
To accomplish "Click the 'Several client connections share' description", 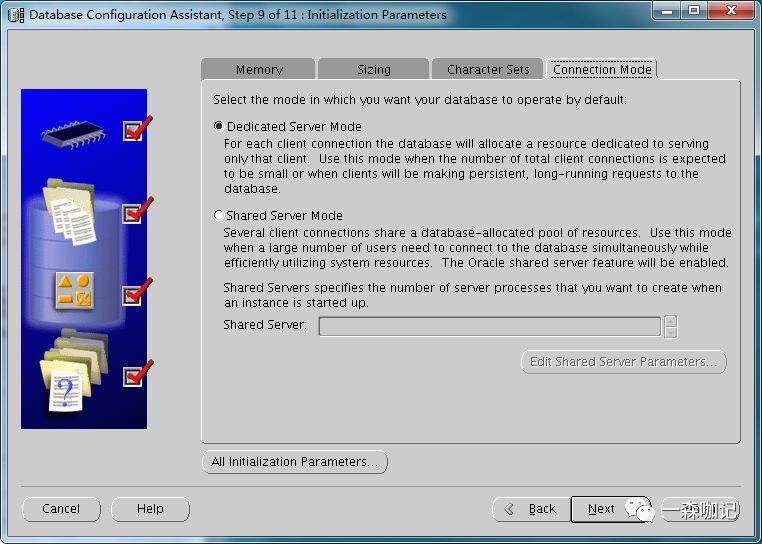I will (x=477, y=247).
